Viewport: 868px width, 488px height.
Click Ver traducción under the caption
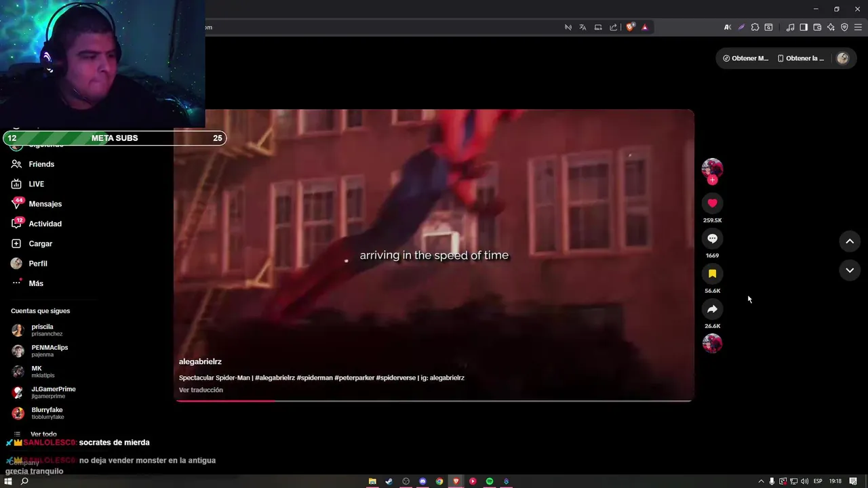201,390
